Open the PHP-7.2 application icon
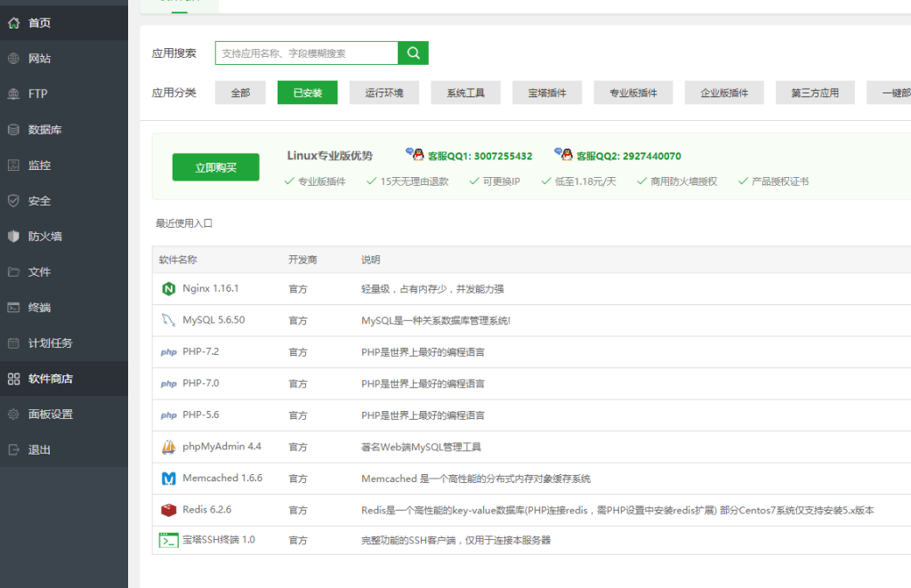Screen dimensions: 911x588 pos(169,351)
